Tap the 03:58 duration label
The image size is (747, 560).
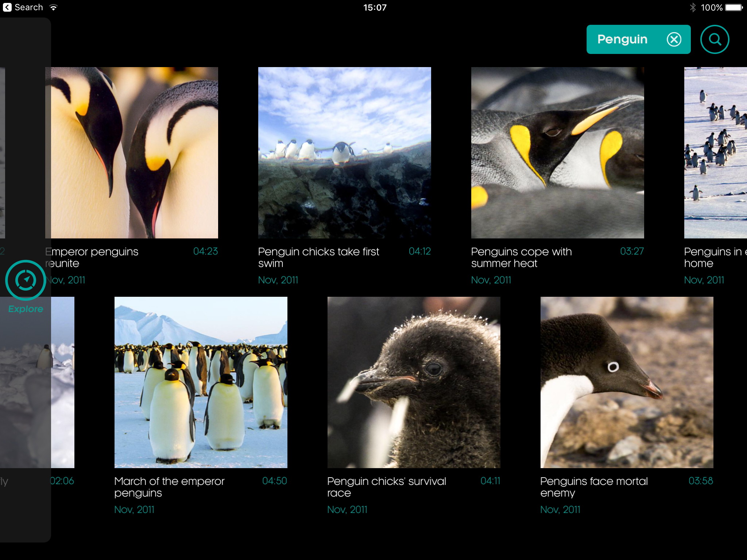pyautogui.click(x=701, y=481)
